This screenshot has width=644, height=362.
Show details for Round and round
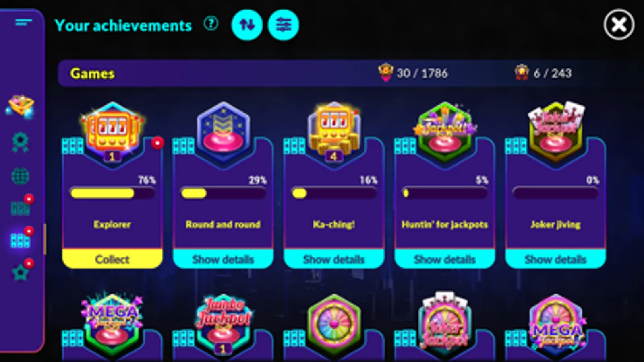(223, 259)
